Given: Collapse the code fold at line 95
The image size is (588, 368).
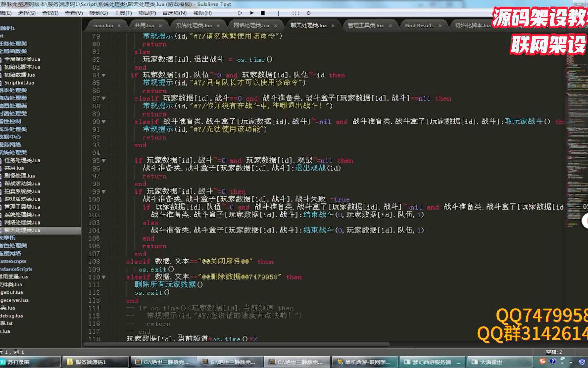Looking at the screenshot, I should pos(104,160).
